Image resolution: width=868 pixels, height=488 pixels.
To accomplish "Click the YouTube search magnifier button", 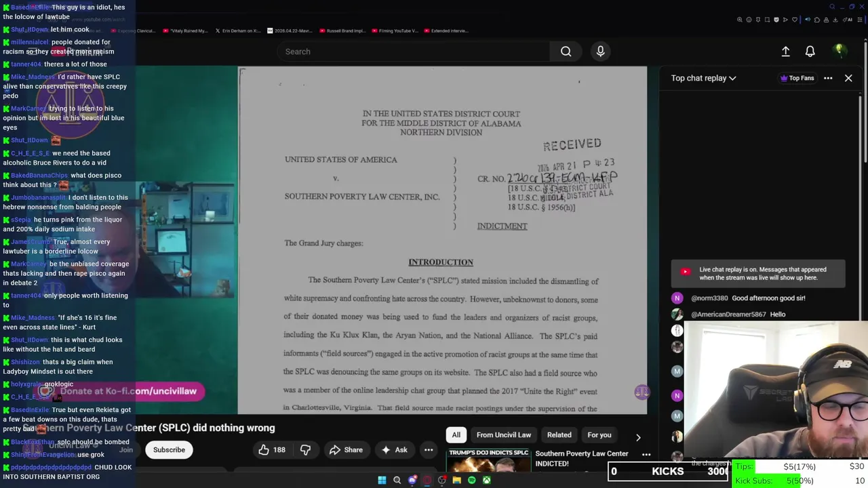I will coord(566,52).
